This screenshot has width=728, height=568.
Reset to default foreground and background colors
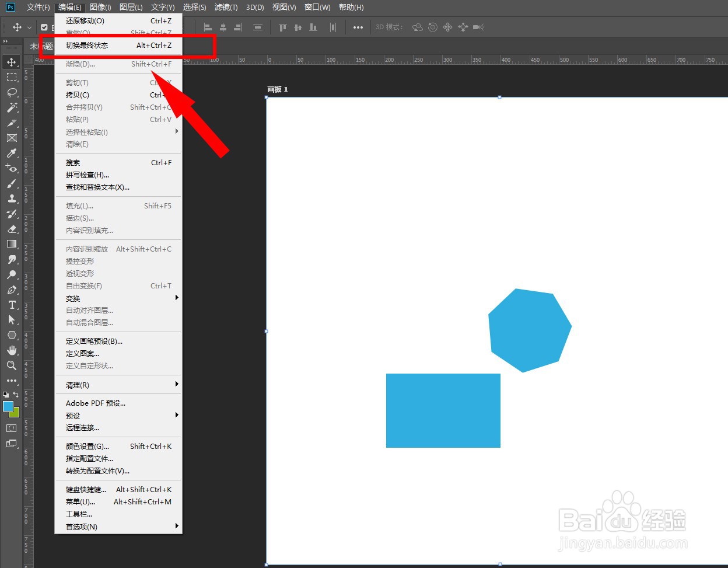[6, 395]
